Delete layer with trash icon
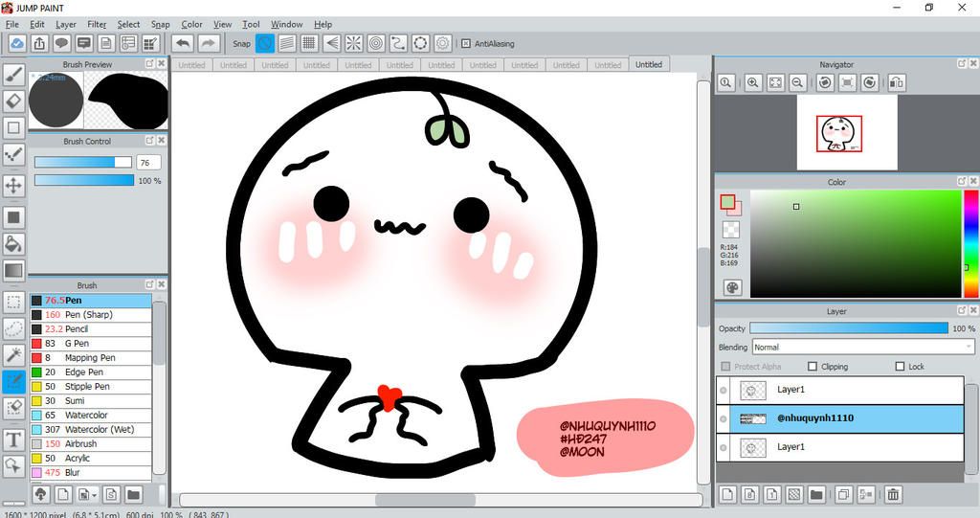This screenshot has width=980, height=518. (893, 495)
